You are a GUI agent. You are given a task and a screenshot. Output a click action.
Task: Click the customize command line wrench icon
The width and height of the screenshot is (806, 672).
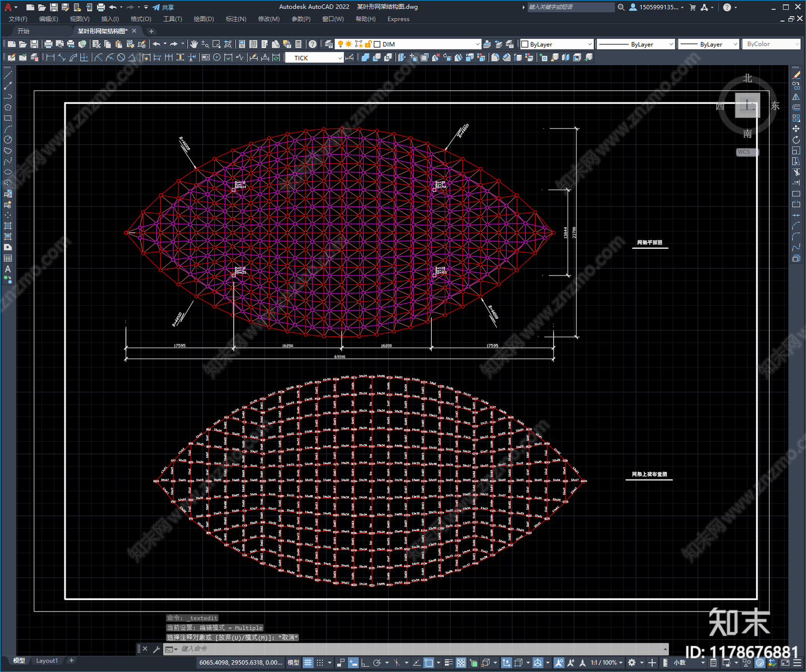click(x=156, y=649)
